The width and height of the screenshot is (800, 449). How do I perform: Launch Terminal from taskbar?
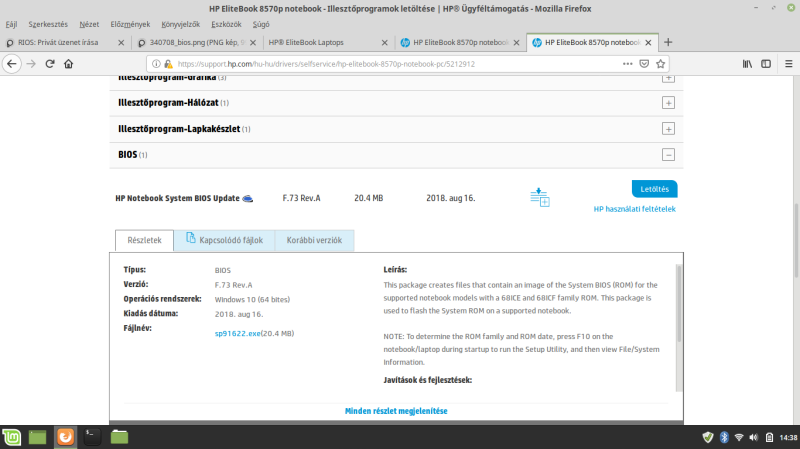click(92, 437)
